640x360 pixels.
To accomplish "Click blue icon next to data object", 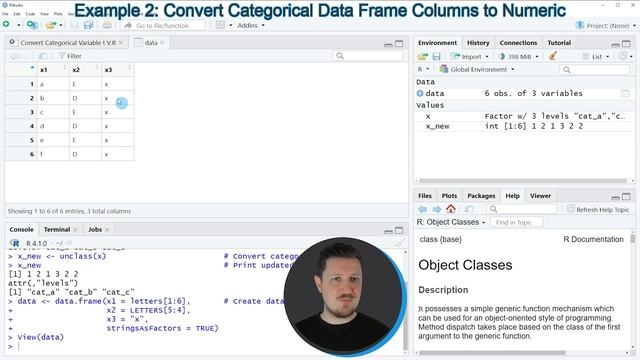I will click(420, 93).
